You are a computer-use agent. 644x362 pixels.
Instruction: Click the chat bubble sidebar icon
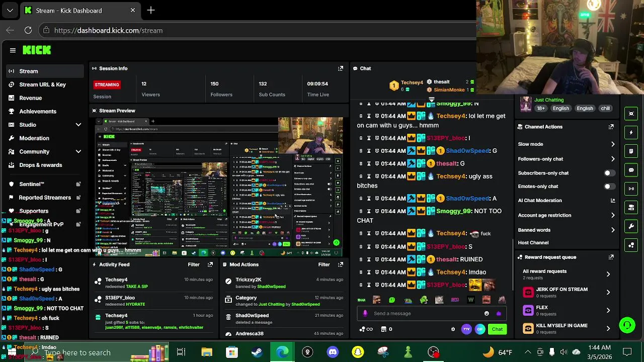tap(631, 170)
